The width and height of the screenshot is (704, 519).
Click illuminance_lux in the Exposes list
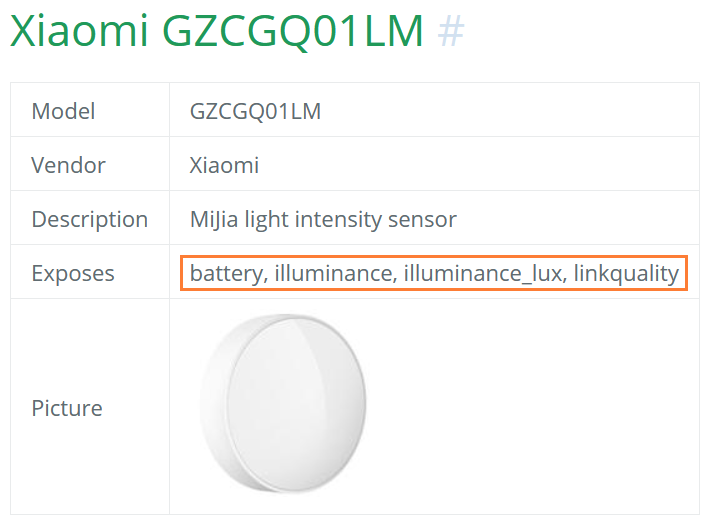tap(483, 273)
